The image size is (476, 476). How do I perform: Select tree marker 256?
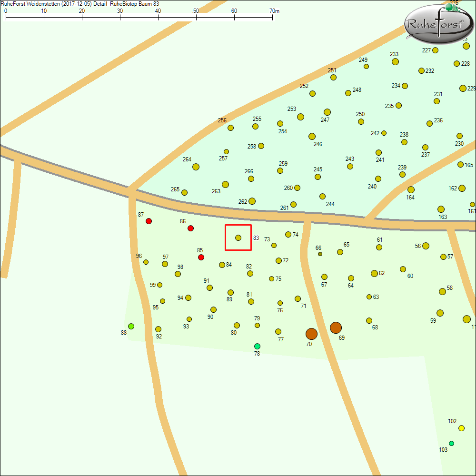click(x=230, y=128)
